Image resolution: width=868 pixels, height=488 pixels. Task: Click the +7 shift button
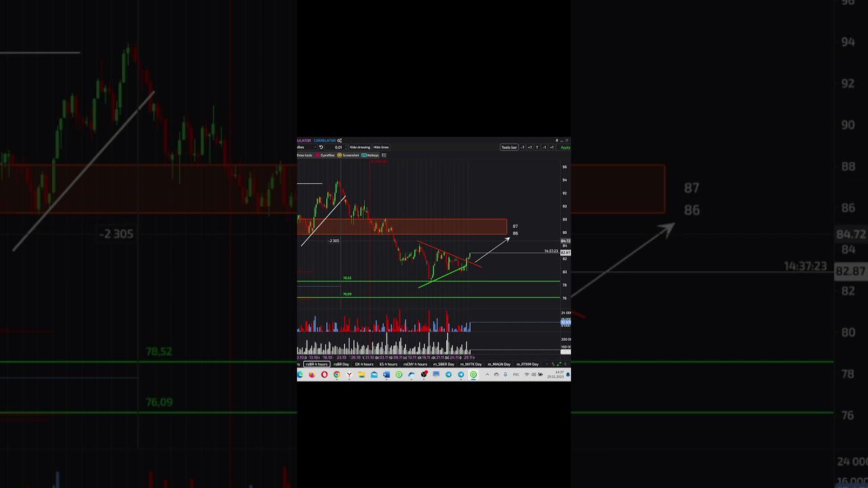tap(530, 147)
